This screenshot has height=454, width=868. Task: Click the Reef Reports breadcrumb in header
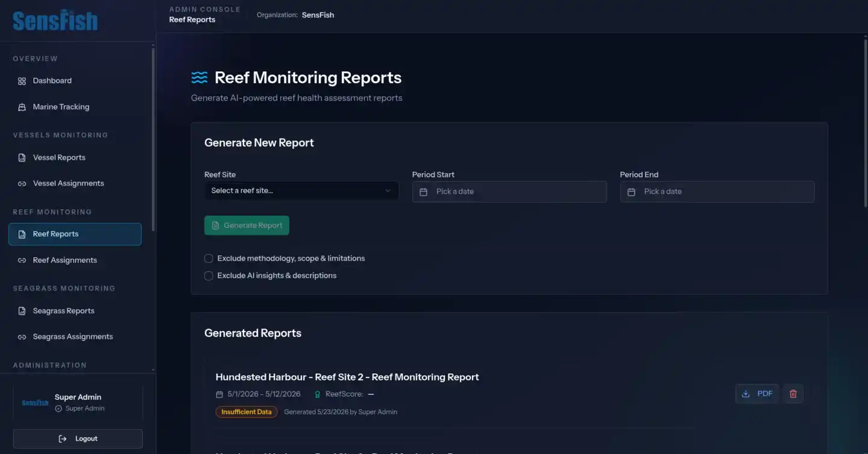coord(192,20)
